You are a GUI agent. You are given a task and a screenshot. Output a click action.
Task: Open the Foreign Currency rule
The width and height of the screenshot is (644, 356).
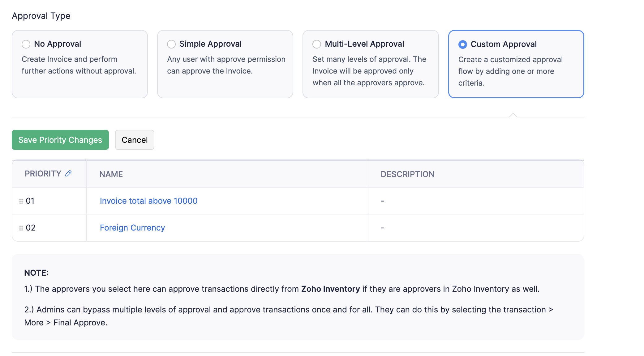click(132, 227)
